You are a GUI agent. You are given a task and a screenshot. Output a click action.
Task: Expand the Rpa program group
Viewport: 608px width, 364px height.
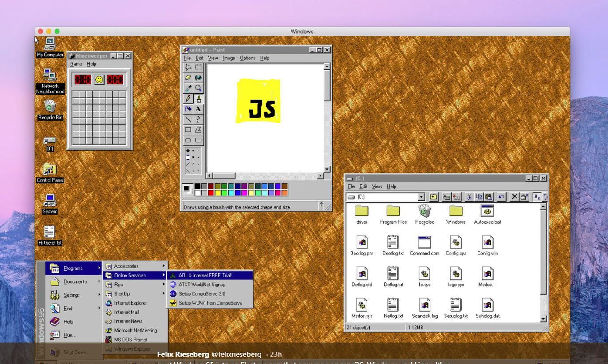tap(135, 285)
